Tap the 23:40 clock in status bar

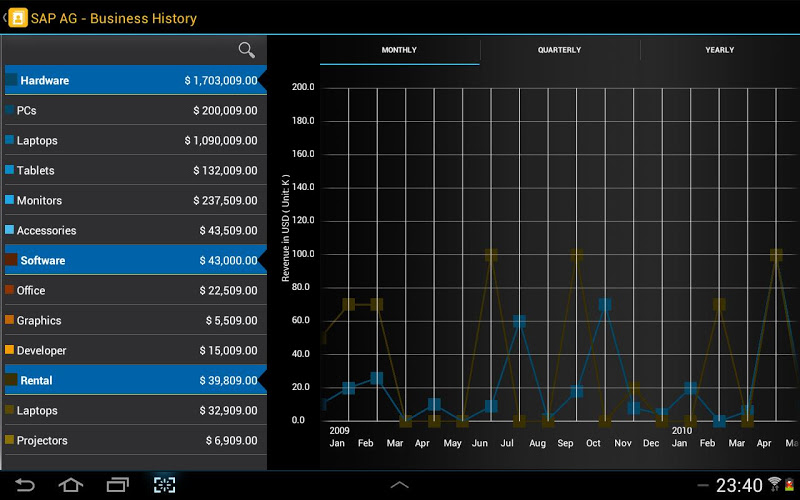(x=739, y=485)
